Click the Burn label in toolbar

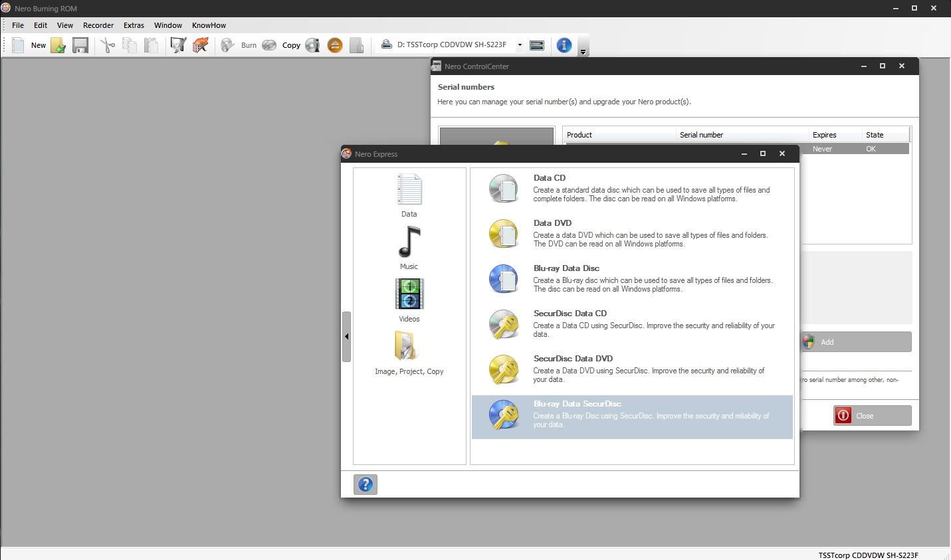[x=249, y=45]
